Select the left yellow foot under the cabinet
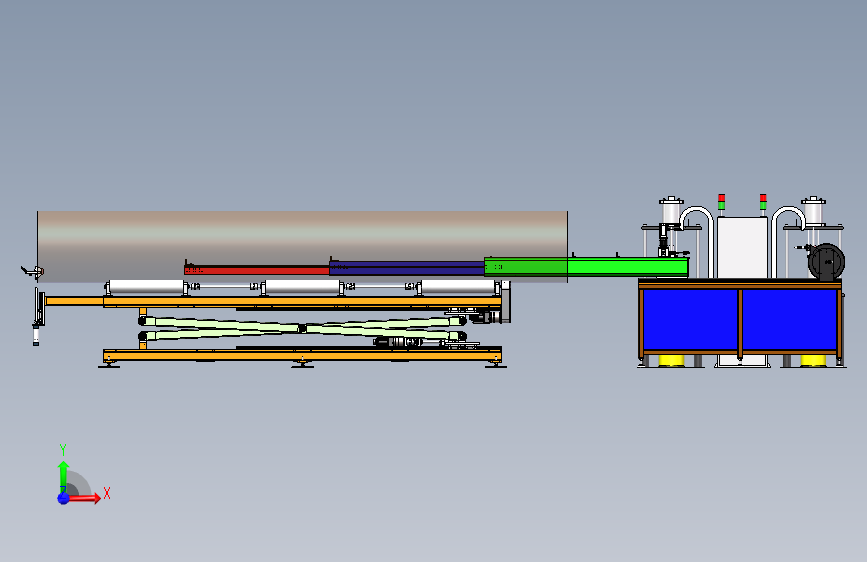Viewport: 867px width, 562px height. [672, 361]
